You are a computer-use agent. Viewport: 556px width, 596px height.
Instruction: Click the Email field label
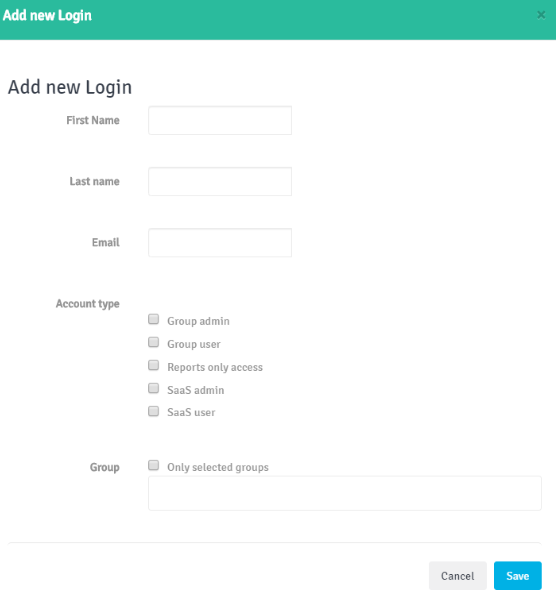coord(106,243)
